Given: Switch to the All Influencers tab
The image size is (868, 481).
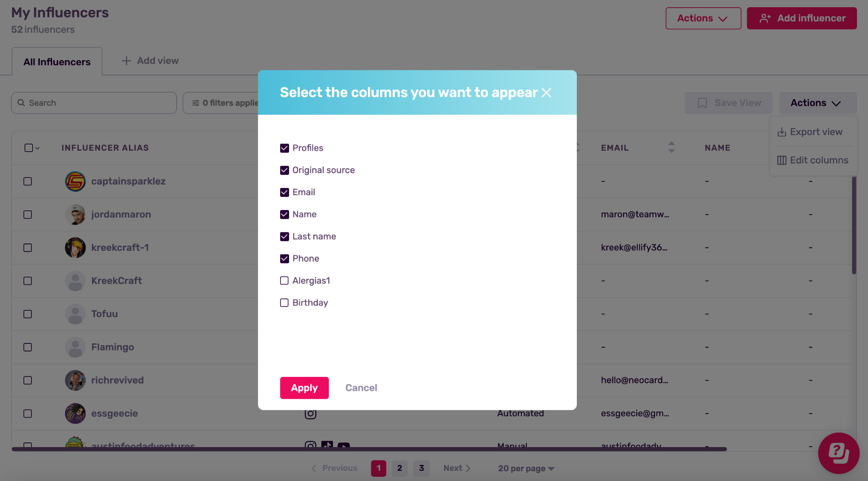Looking at the screenshot, I should point(57,62).
